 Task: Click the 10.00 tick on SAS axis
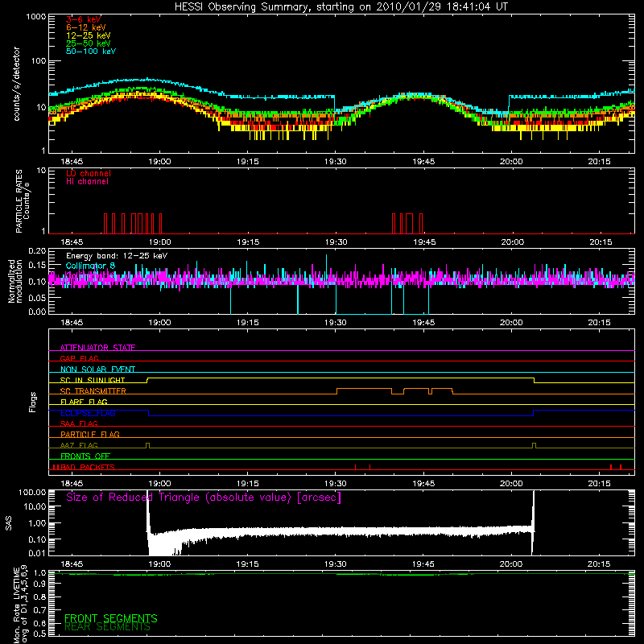(x=35, y=507)
